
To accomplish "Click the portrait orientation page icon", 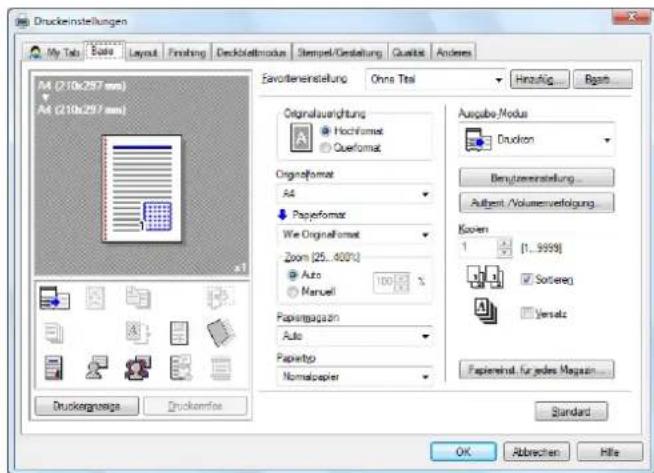I will 301,138.
